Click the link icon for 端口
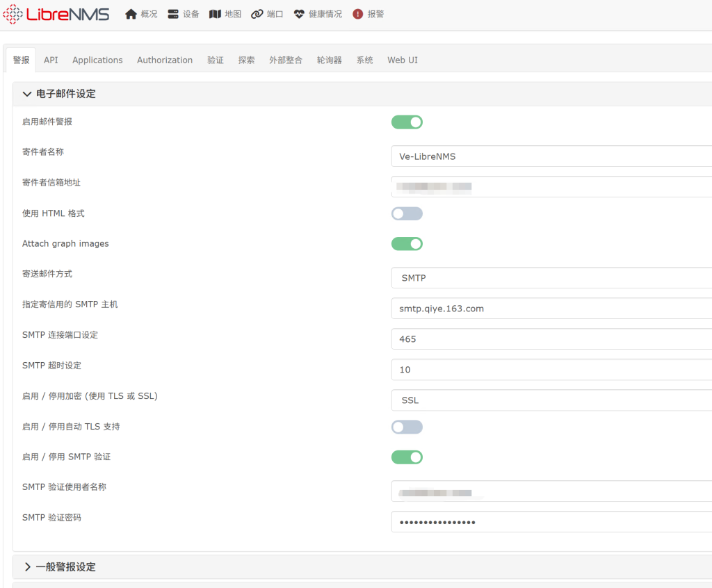Screen dimensions: 712x588 pos(257,15)
